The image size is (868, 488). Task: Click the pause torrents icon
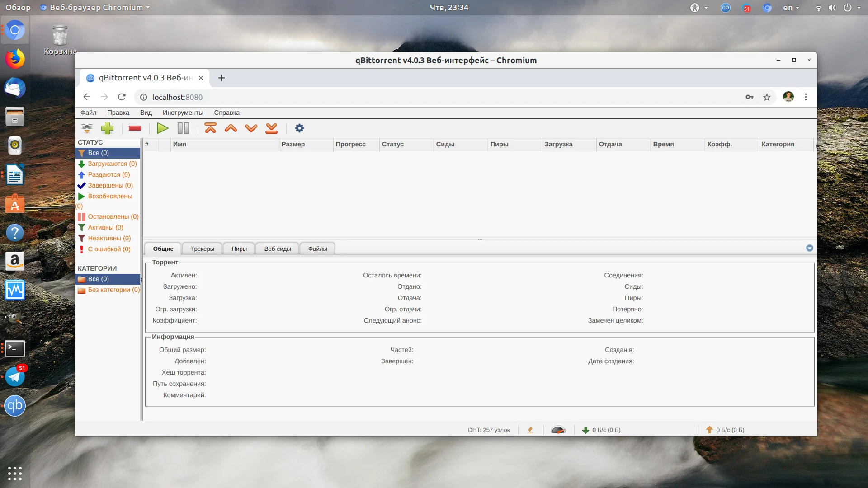point(183,128)
